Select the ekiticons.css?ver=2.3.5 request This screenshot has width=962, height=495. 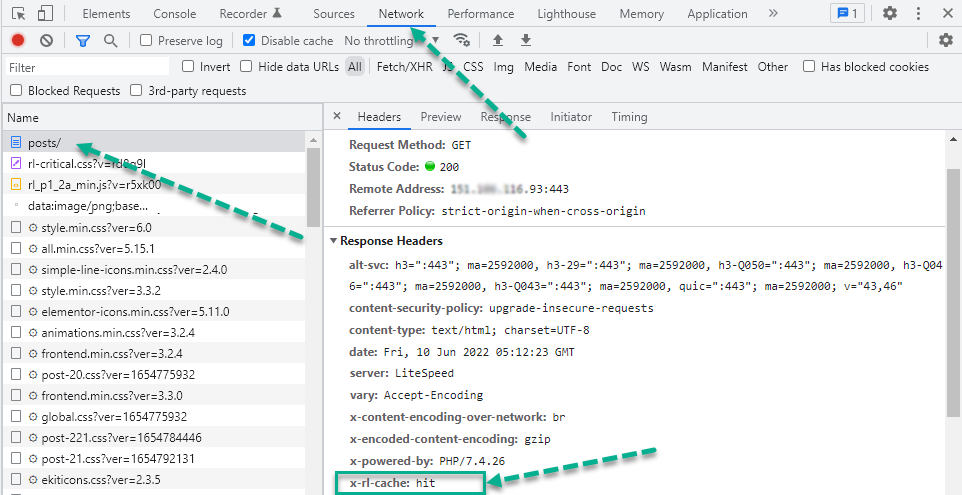click(x=155, y=480)
